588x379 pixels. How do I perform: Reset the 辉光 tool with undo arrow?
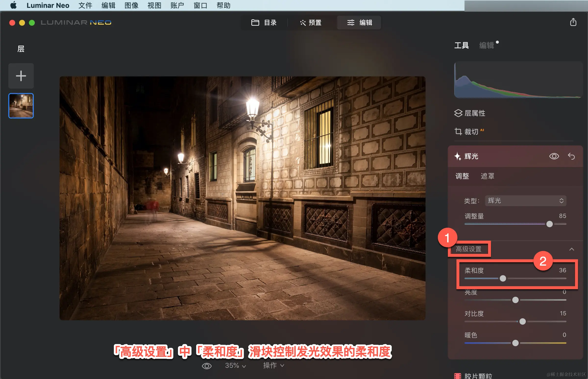571,156
